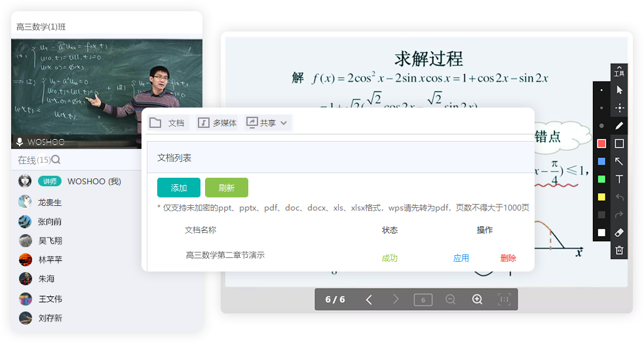Click the 刷新 button
This screenshot has height=343, width=644.
pos(226,188)
